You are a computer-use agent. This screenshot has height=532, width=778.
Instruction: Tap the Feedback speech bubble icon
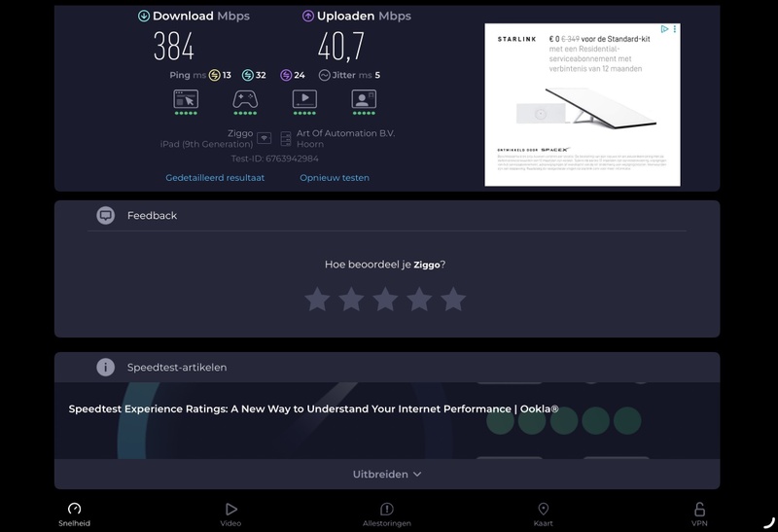105,215
